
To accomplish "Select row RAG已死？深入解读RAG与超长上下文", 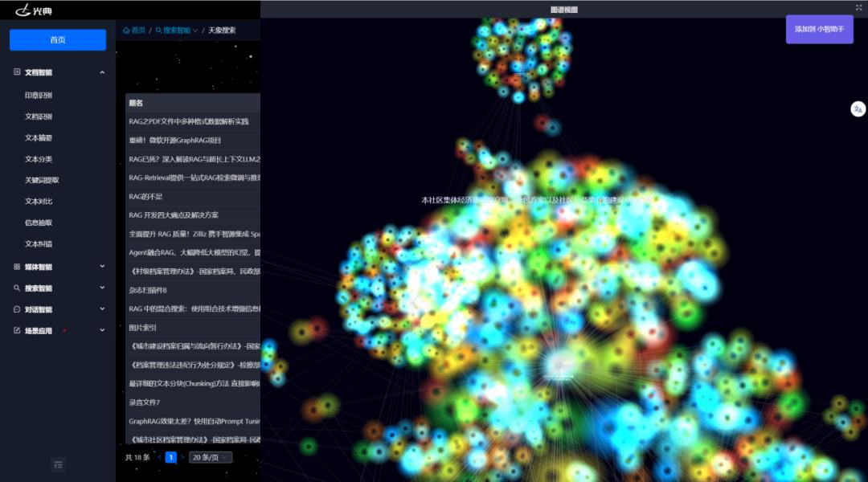I will [x=193, y=159].
